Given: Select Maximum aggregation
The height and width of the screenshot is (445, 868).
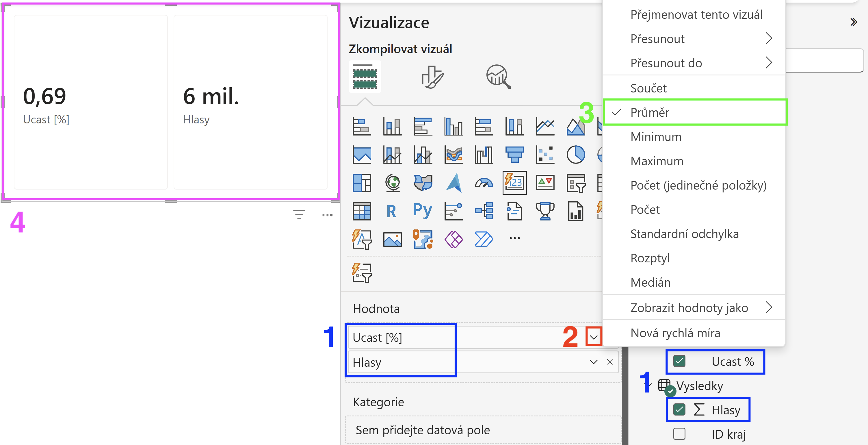Looking at the screenshot, I should click(694, 161).
